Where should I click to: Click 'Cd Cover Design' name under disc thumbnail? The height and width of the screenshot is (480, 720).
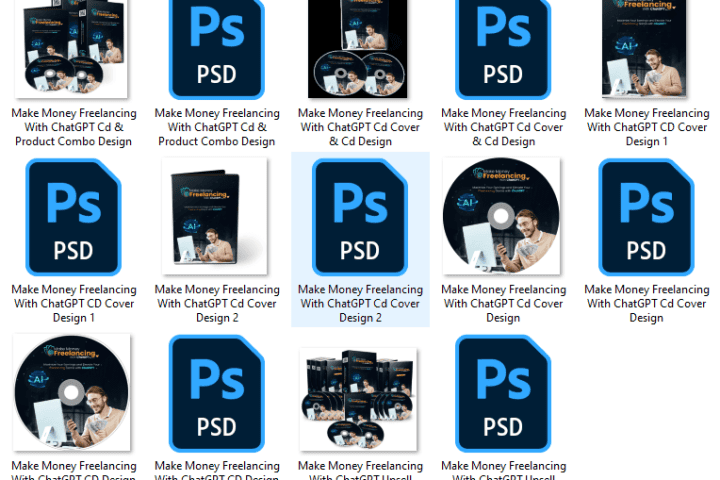click(504, 304)
